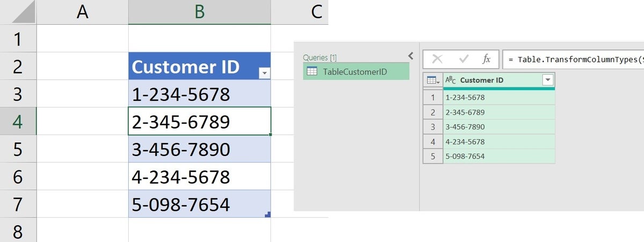Click the ABC data type icon

pyautogui.click(x=451, y=80)
